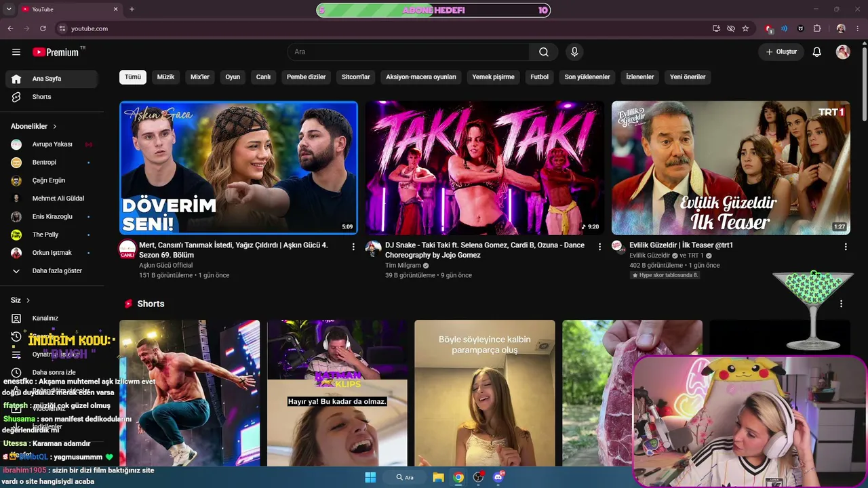The image size is (868, 488).
Task: Select the Sitcom'lar filter chip
Action: coord(356,77)
